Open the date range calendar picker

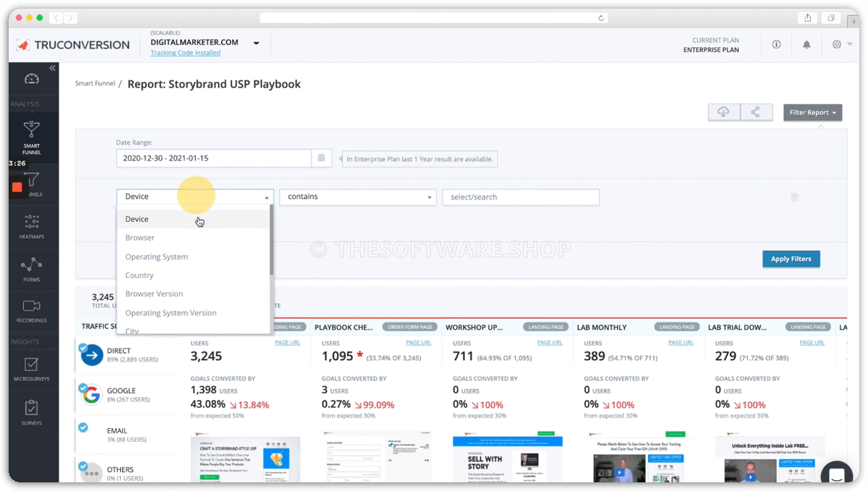click(322, 158)
